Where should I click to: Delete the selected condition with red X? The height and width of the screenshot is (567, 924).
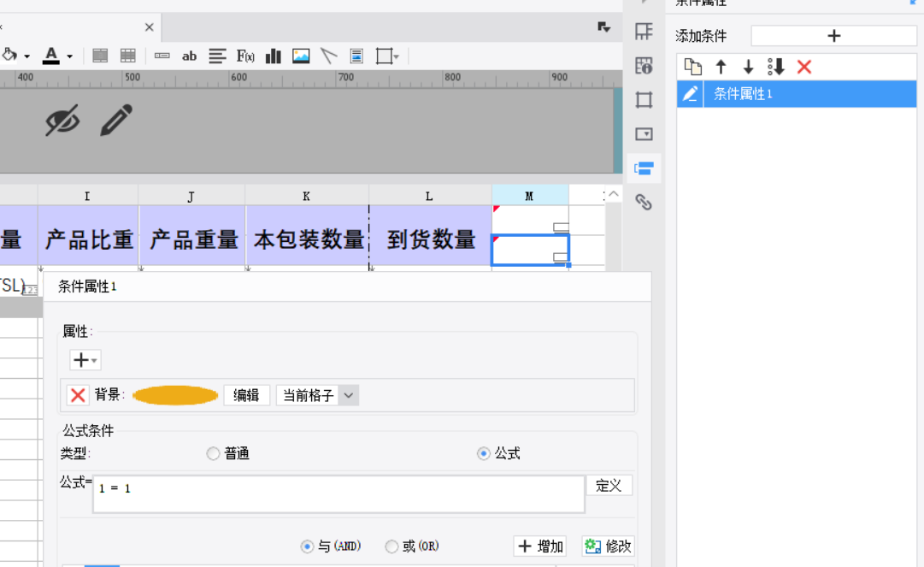(804, 67)
